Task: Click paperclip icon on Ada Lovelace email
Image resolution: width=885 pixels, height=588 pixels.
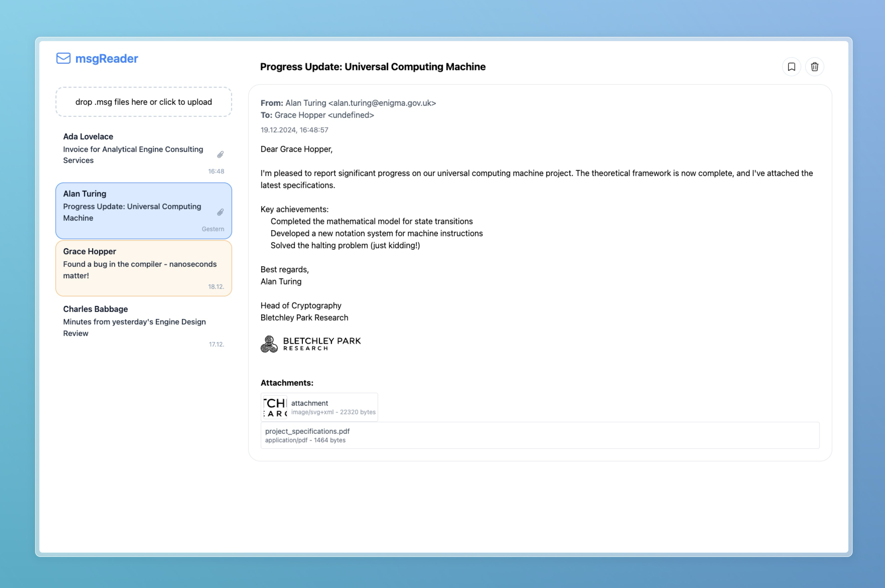Action: coord(220,154)
